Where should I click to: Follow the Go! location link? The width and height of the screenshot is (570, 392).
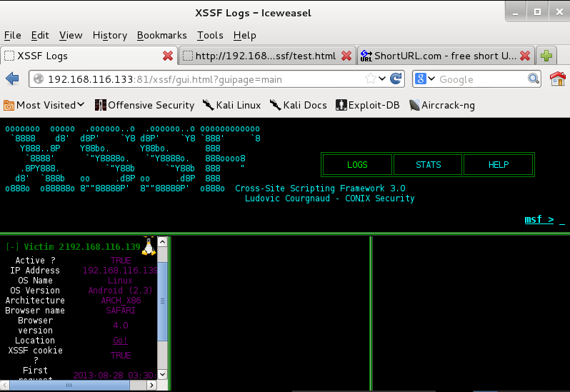[x=120, y=341]
